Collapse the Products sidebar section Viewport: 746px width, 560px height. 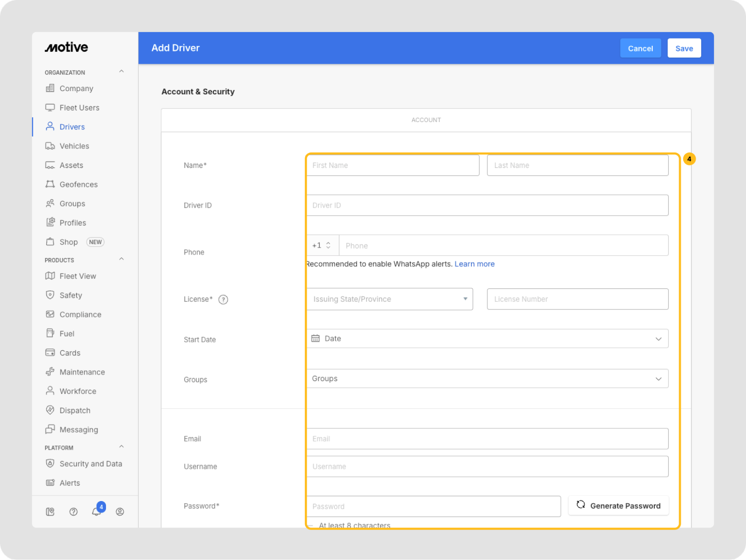click(x=121, y=259)
